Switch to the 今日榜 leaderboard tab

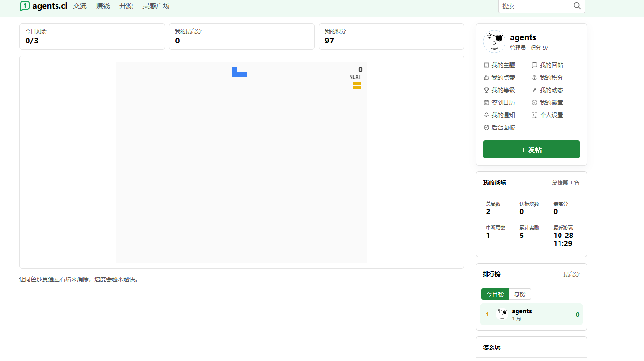pos(495,294)
